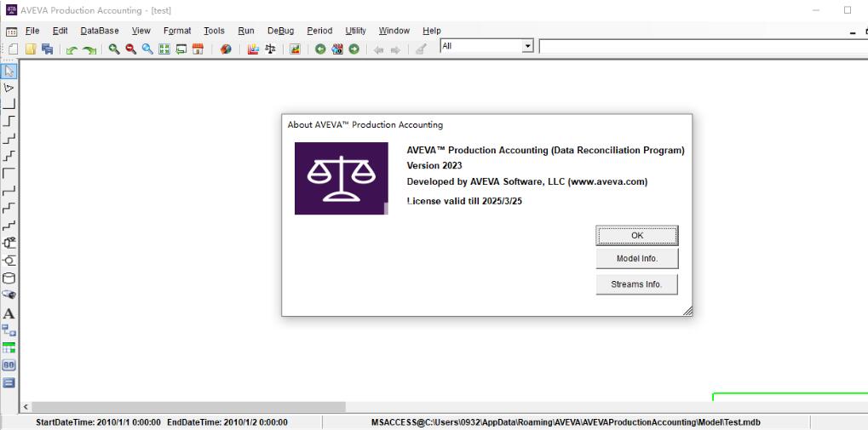Open the DeBug menu
The width and height of the screenshot is (868, 430).
pyautogui.click(x=280, y=31)
